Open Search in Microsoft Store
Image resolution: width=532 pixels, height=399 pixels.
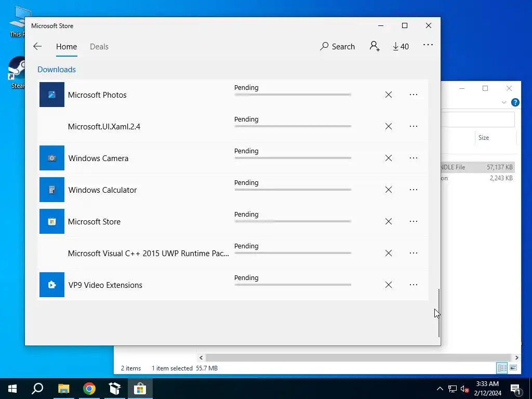click(337, 46)
